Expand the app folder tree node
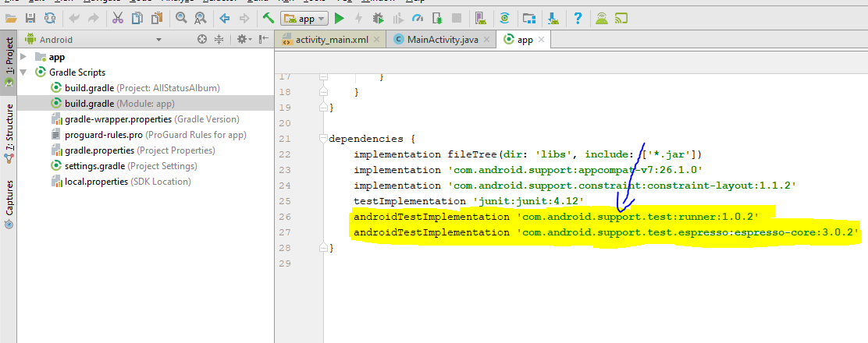 [23, 57]
